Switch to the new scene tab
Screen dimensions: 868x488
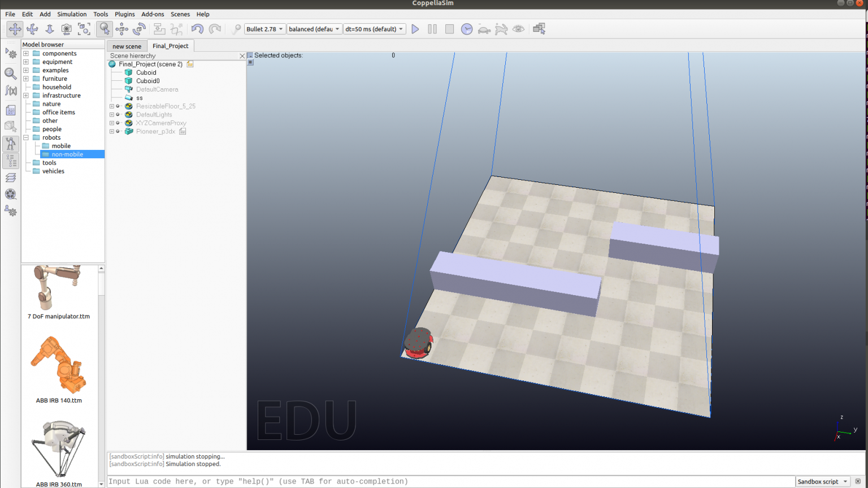tap(127, 46)
